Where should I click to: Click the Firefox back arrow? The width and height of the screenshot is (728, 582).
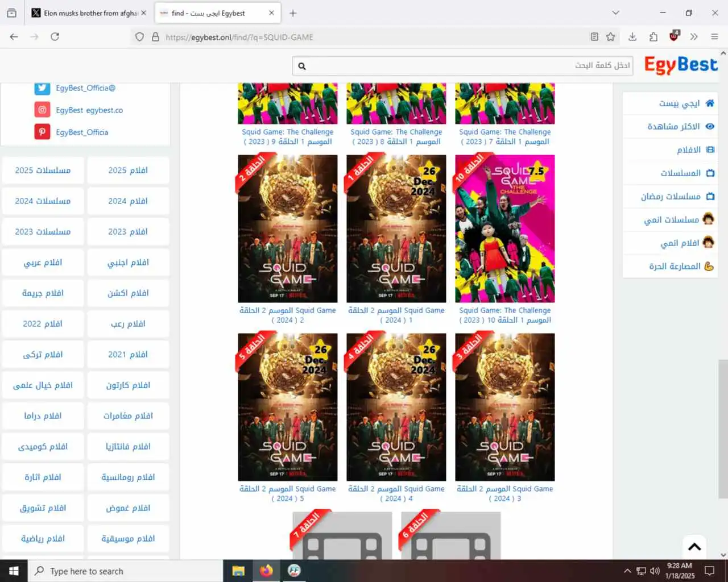[14, 37]
